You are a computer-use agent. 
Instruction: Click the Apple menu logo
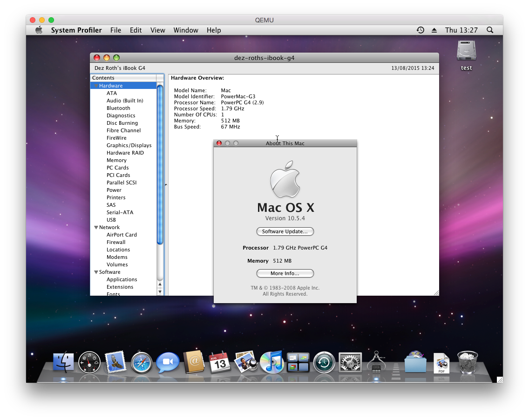39,30
